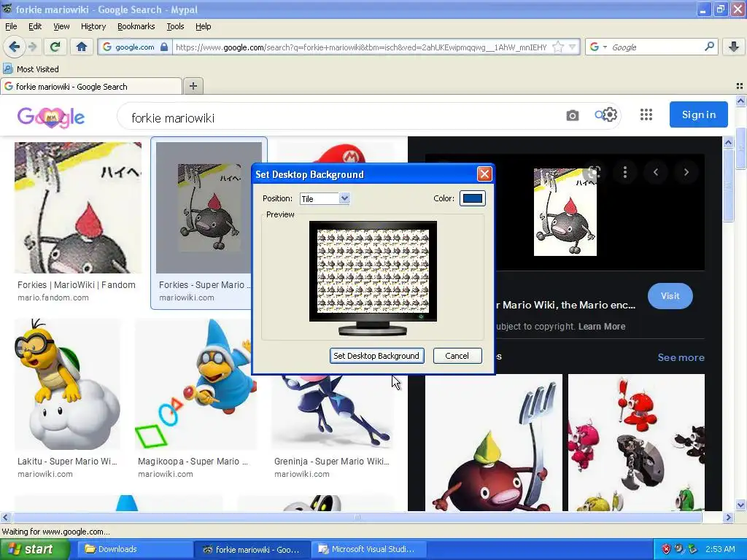Screen dimensions: 747x560
Task: Click the browser forward arrow
Action: pos(32,47)
